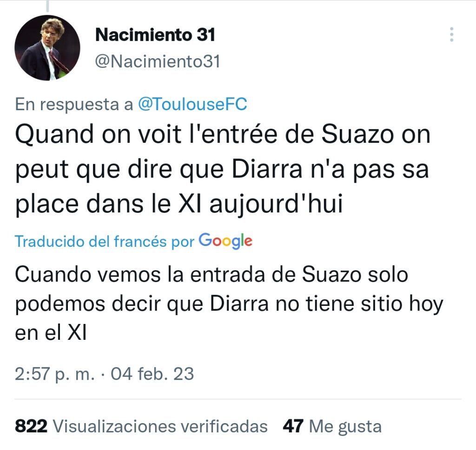Open the three-dot more options menu
The width and height of the screenshot is (476, 450).
(452, 34)
